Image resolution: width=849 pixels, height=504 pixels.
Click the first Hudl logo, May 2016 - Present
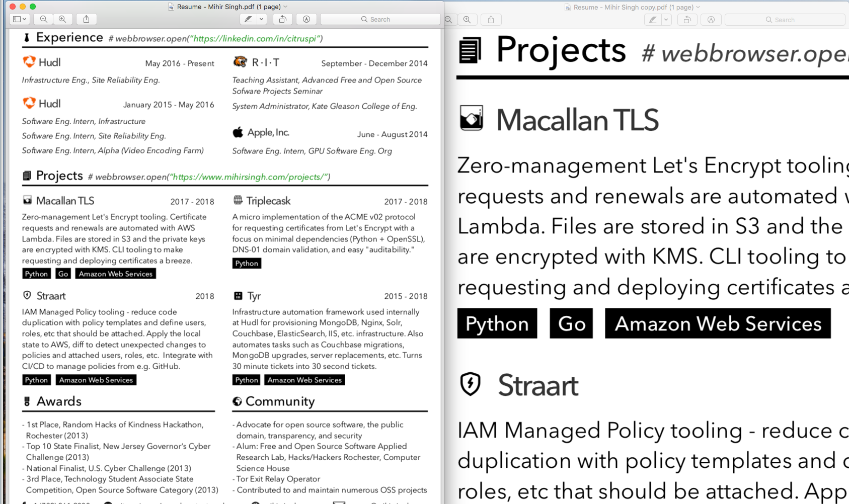pos(29,61)
